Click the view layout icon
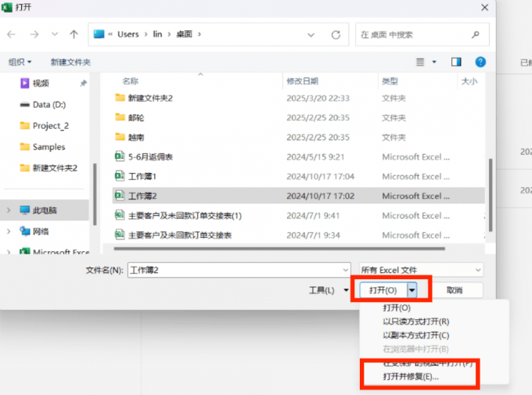532x395 pixels. coord(420,62)
